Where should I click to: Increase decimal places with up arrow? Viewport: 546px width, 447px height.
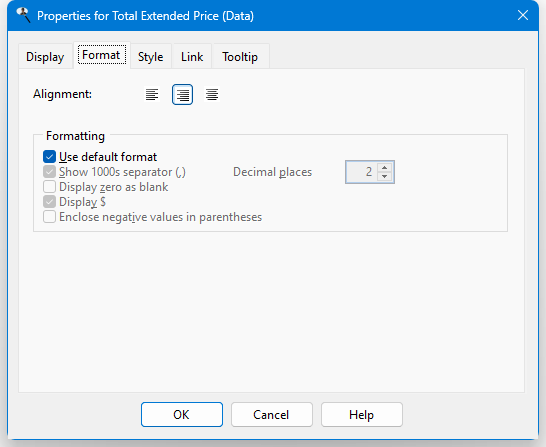[x=384, y=167]
